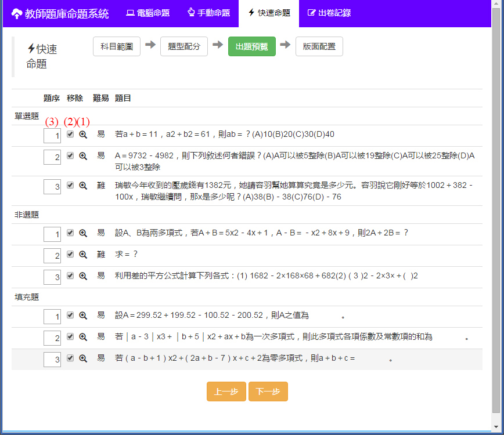The height and width of the screenshot is (435, 504).
Task: Click magnifier for last fill-in question
Action: coord(83,358)
